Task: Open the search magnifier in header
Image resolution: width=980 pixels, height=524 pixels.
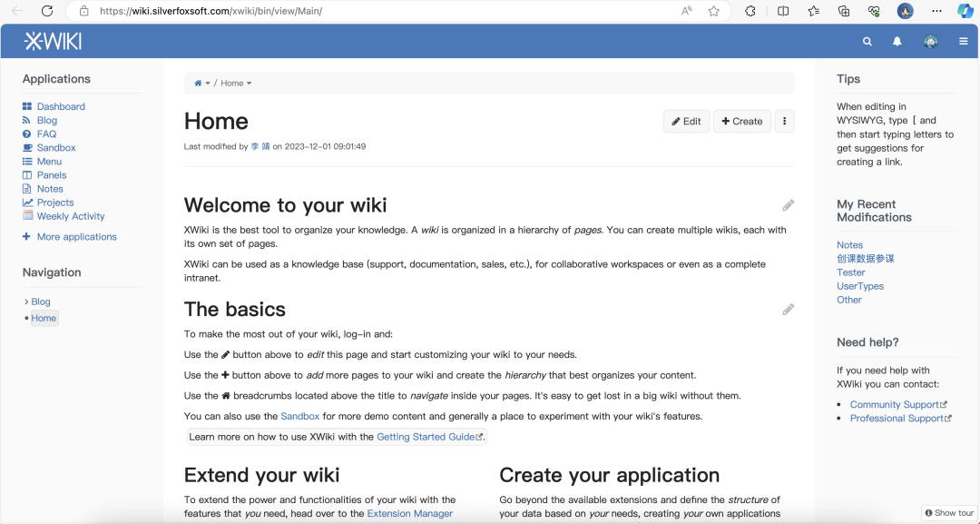Action: tap(867, 41)
